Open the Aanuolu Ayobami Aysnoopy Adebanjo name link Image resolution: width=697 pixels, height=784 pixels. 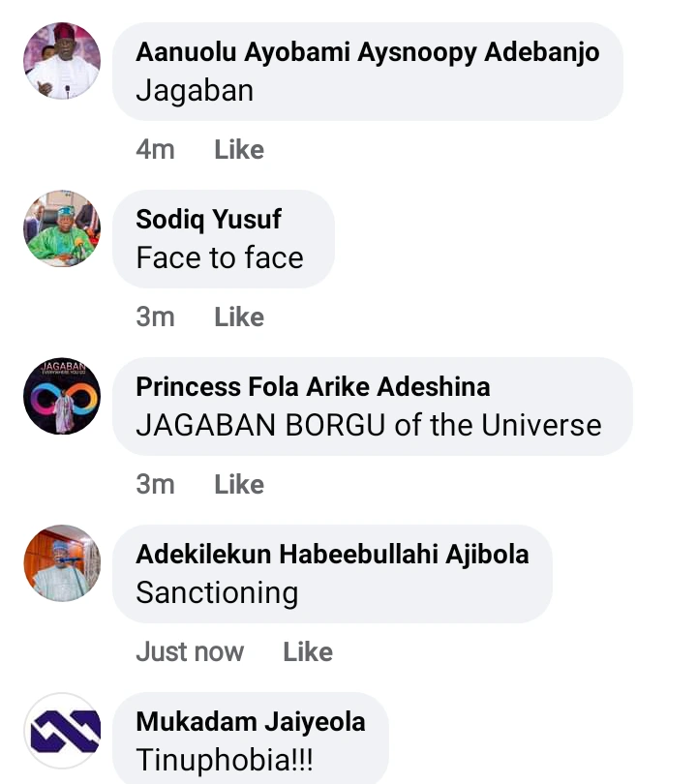(367, 52)
